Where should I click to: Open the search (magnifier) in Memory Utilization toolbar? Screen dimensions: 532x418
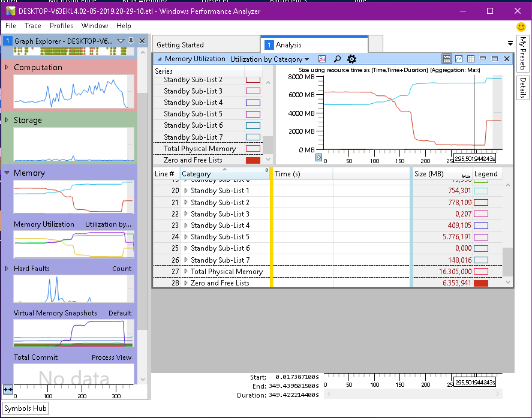337,59
